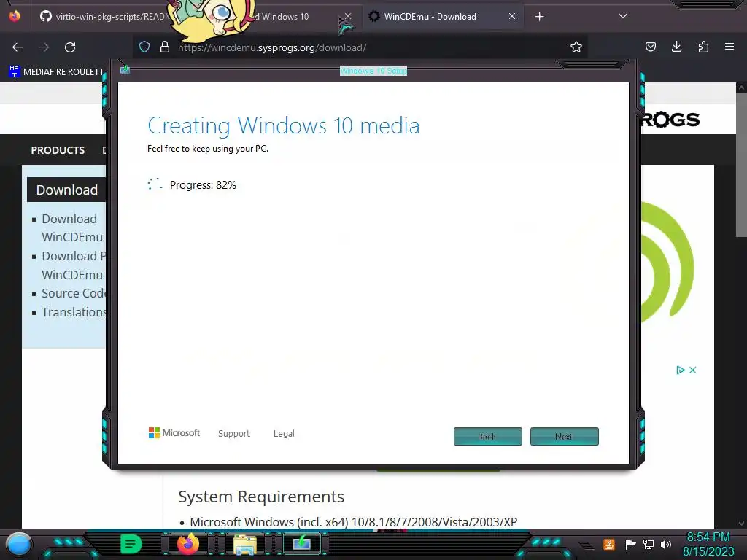Open the AdChoices triangle icon

(x=681, y=370)
